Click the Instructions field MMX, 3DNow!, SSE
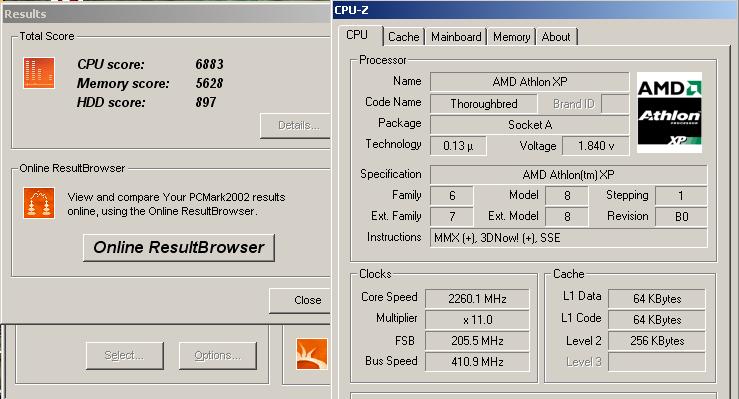 tap(568, 238)
